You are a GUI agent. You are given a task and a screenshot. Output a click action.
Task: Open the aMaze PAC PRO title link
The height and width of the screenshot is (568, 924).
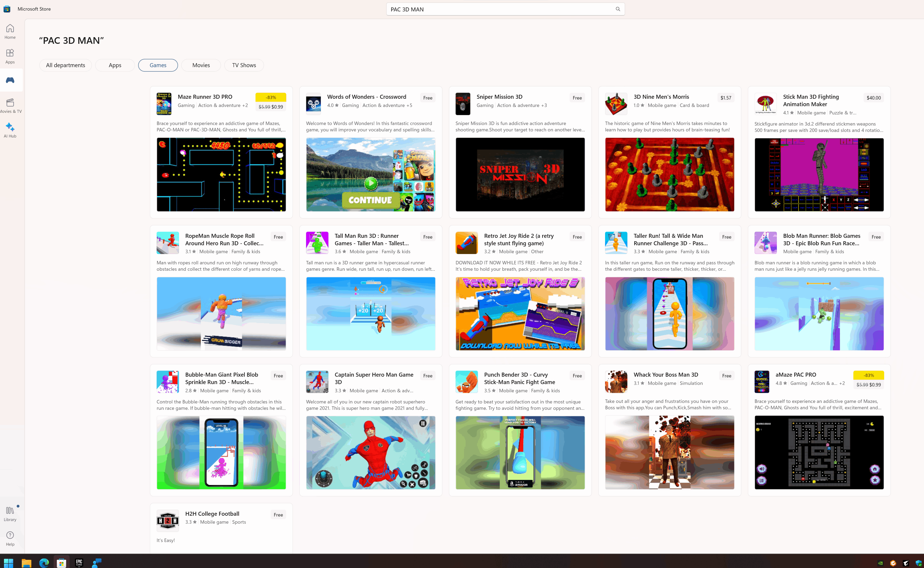795,375
